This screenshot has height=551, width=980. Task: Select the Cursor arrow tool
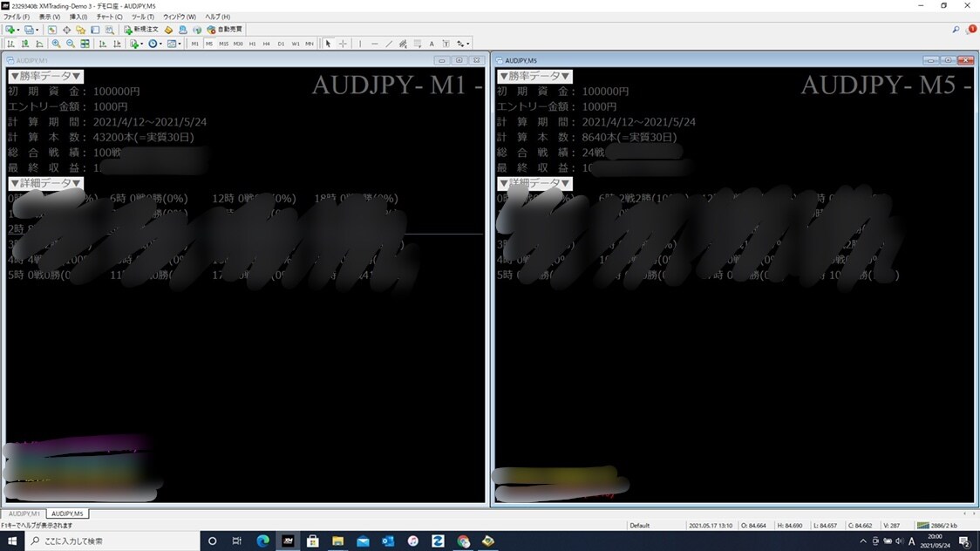point(328,44)
